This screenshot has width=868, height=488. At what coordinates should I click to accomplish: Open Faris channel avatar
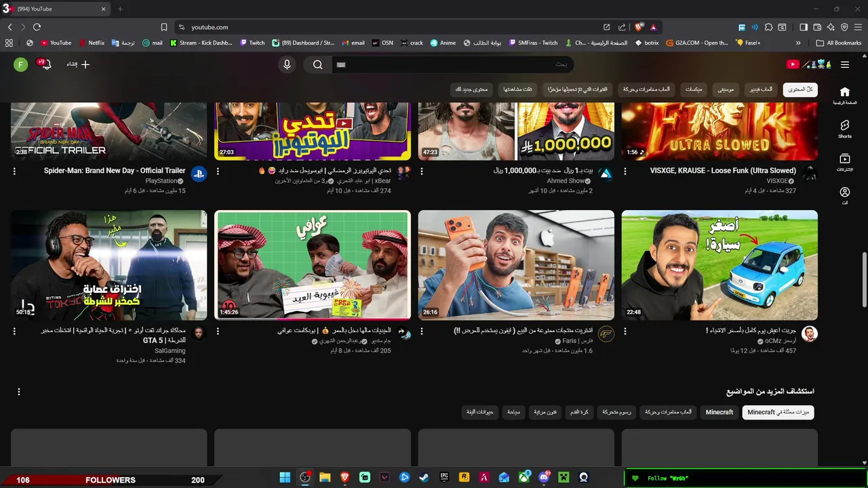[x=606, y=333]
